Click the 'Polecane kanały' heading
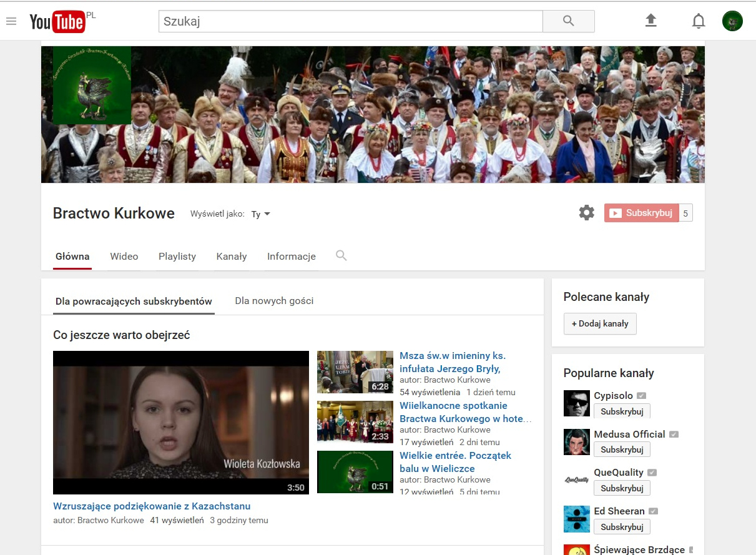Image resolution: width=756 pixels, height=555 pixels. (606, 297)
